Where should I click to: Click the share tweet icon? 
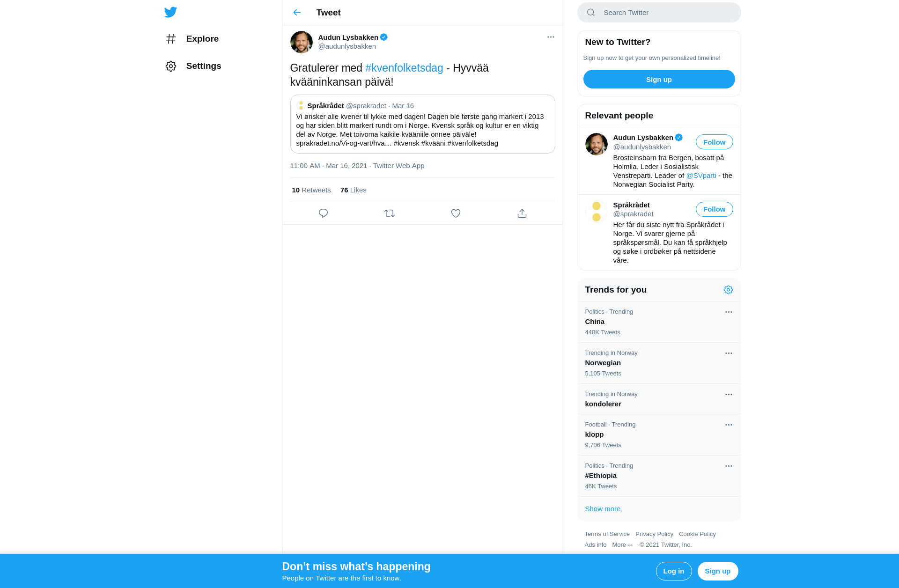(522, 213)
